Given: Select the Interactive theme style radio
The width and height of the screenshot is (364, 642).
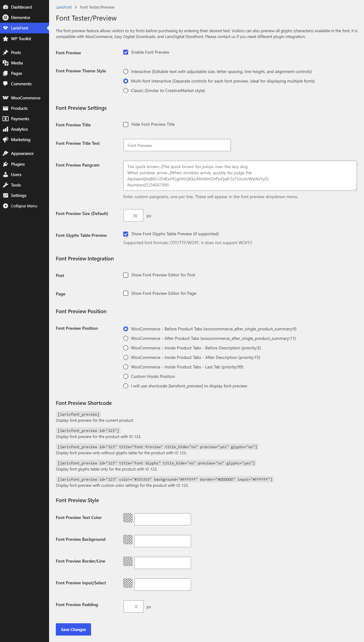Looking at the screenshot, I should [126, 71].
